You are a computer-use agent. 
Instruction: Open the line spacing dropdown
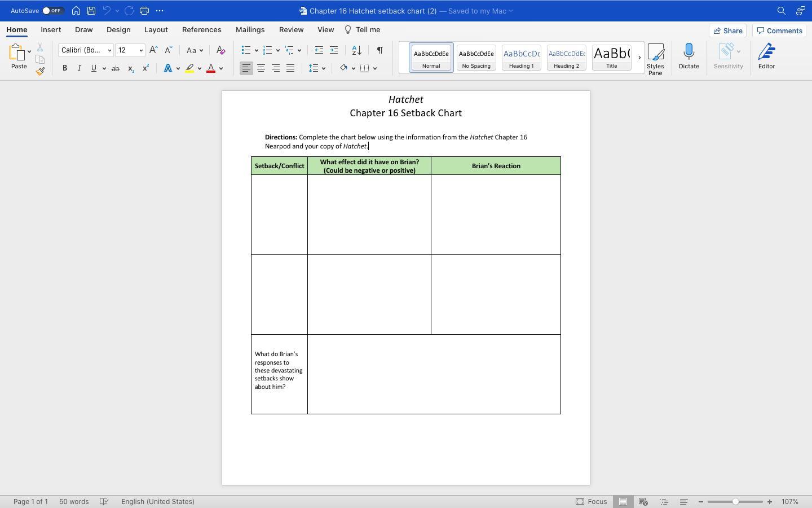coord(317,68)
